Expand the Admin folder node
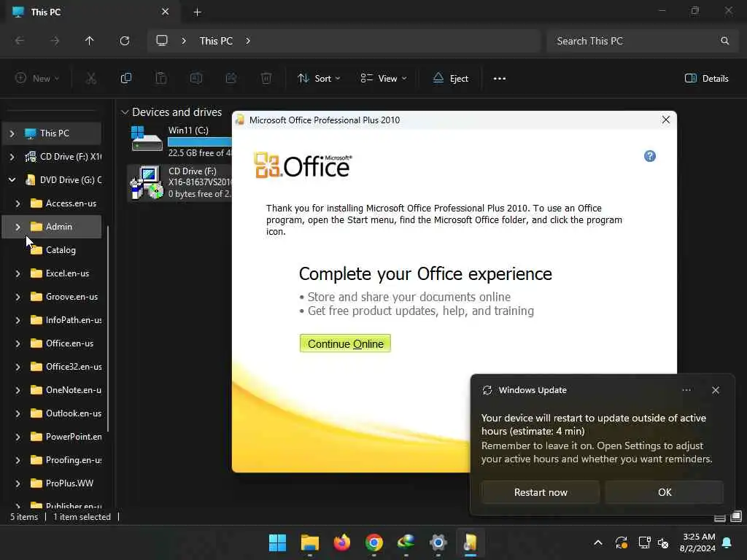This screenshot has width=747, height=560. tap(18, 227)
